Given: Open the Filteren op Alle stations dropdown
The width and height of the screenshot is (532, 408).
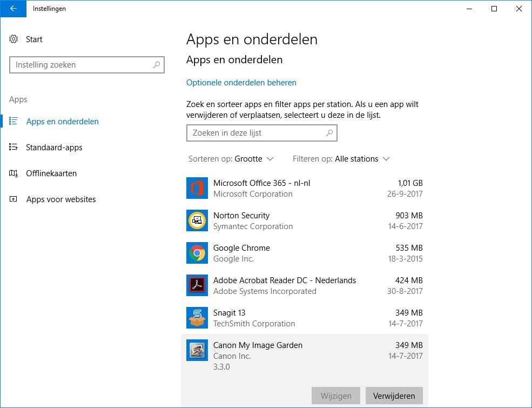Looking at the screenshot, I should (341, 159).
